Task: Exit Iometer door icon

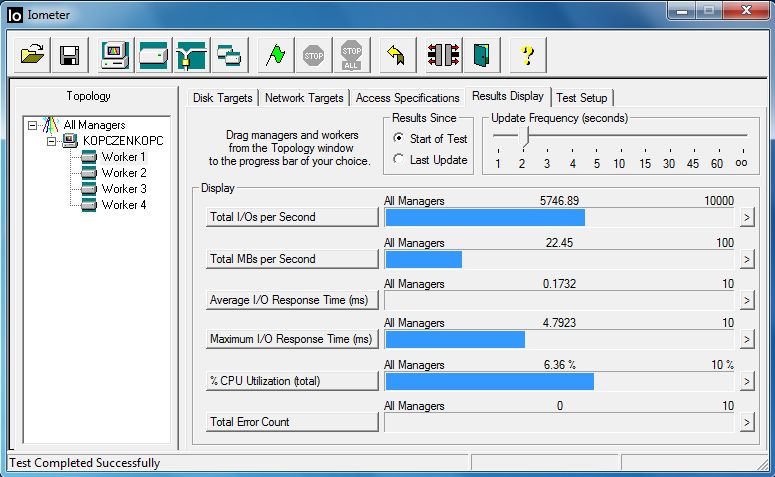Action: (x=481, y=55)
